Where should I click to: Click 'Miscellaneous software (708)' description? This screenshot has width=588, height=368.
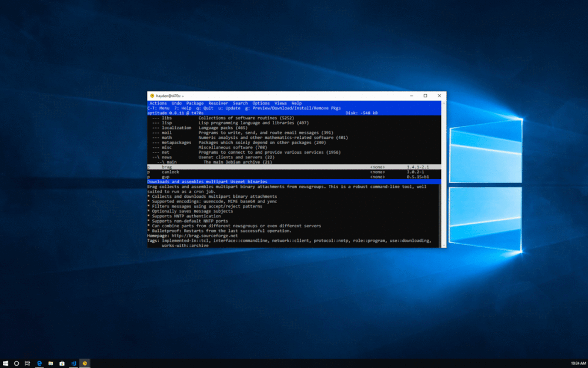point(233,147)
